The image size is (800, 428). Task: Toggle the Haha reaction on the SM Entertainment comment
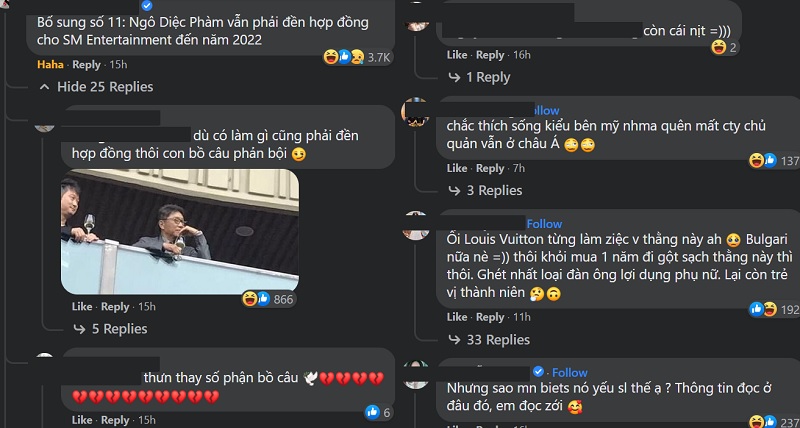click(x=50, y=65)
